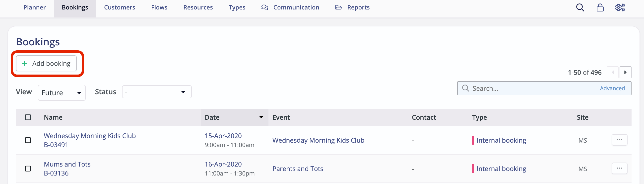The width and height of the screenshot is (644, 184).
Task: Open the settings gear icon
Action: point(620,7)
